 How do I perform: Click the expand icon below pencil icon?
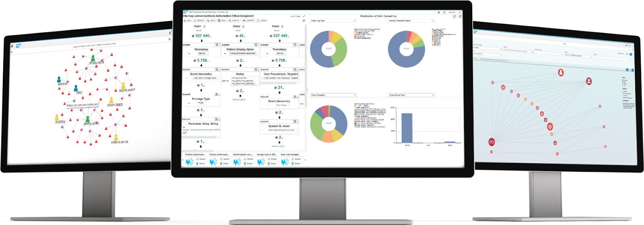304,21
